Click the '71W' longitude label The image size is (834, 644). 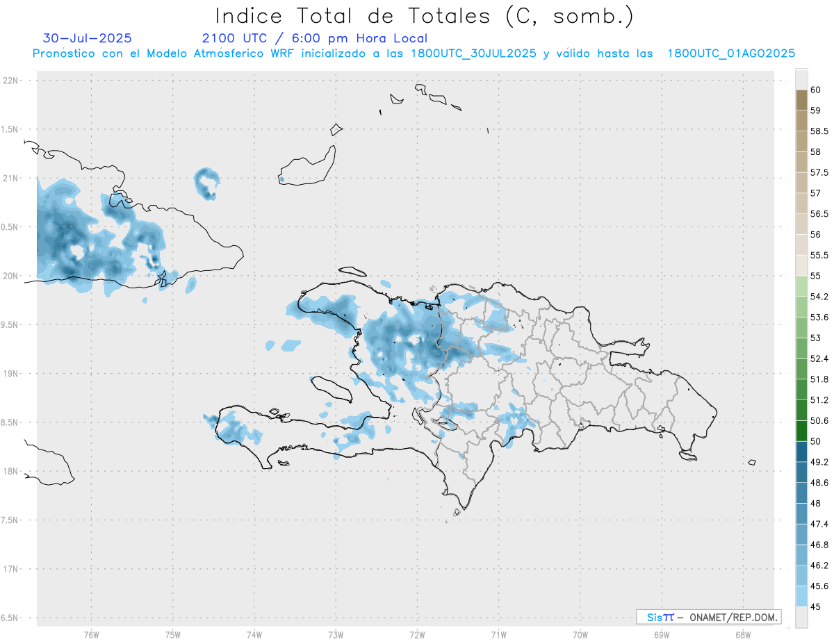click(498, 634)
